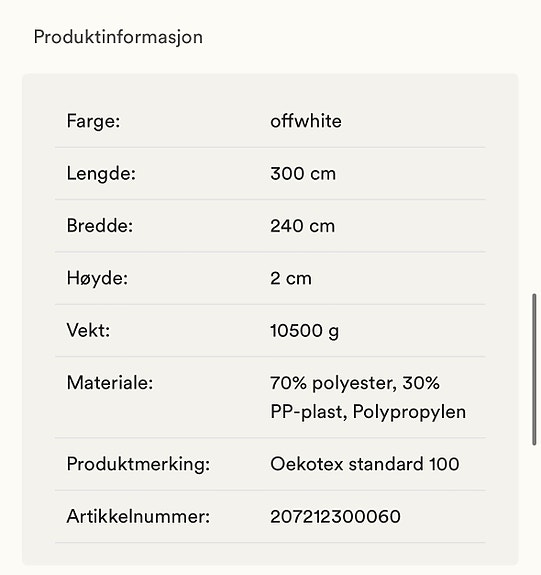Click the offwhite color value
This screenshot has height=575, width=541.
click(306, 121)
